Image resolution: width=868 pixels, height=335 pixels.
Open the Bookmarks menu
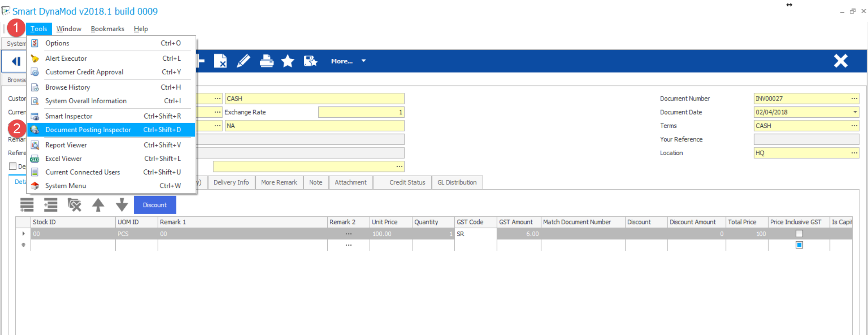[x=108, y=29]
